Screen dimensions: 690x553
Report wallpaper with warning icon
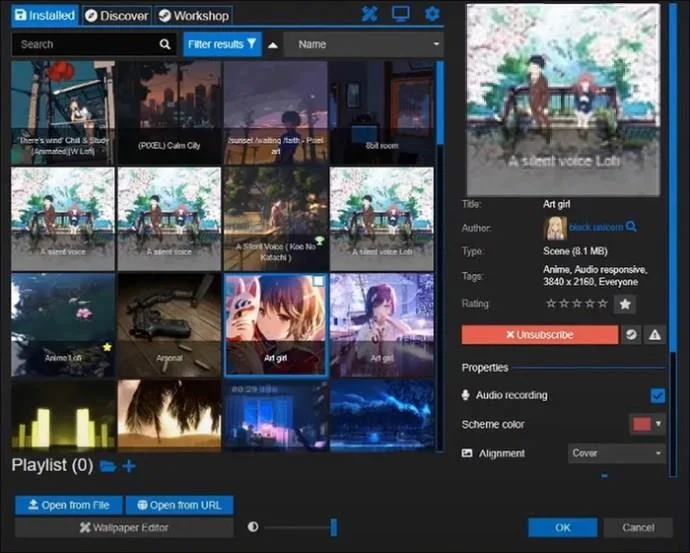[x=655, y=335]
